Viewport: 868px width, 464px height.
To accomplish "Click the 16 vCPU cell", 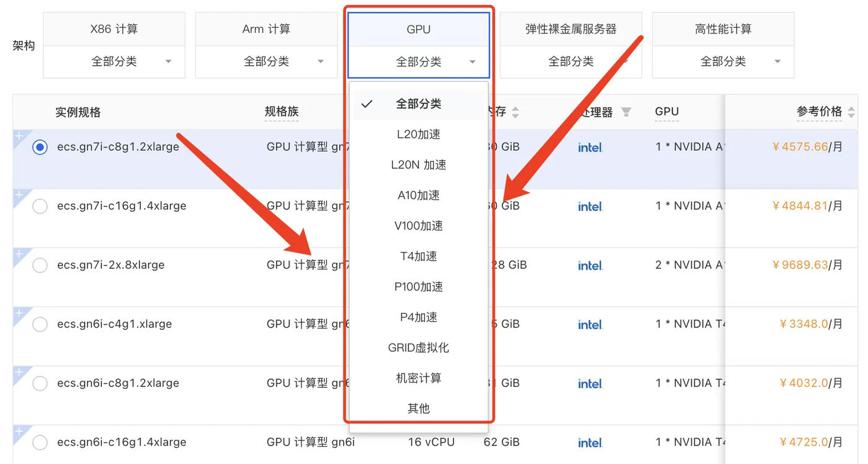I will point(432,442).
